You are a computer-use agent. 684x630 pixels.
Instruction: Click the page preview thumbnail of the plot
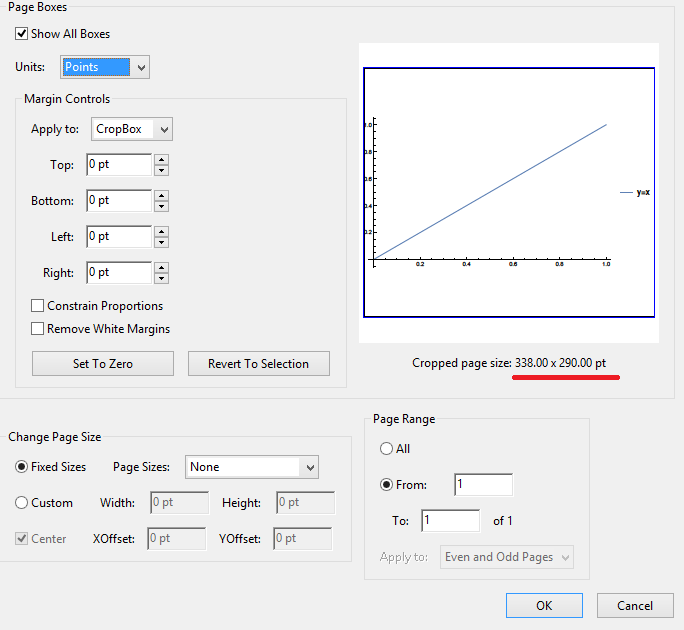pyautogui.click(x=509, y=192)
